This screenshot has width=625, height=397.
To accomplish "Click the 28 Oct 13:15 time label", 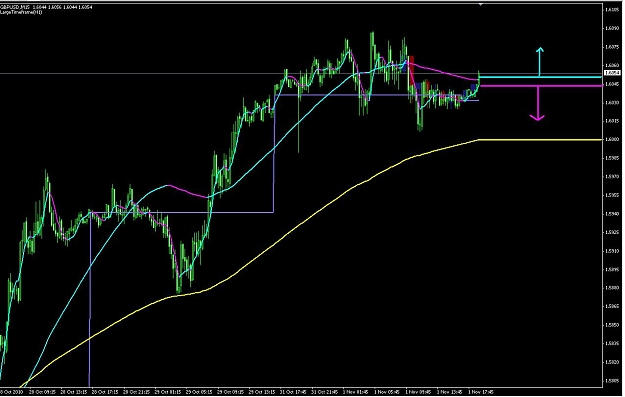I will 73,392.
